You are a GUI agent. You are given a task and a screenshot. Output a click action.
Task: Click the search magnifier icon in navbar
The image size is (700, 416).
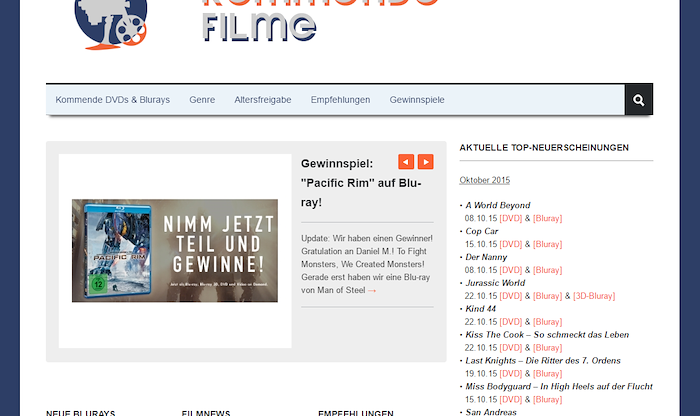pyautogui.click(x=639, y=100)
